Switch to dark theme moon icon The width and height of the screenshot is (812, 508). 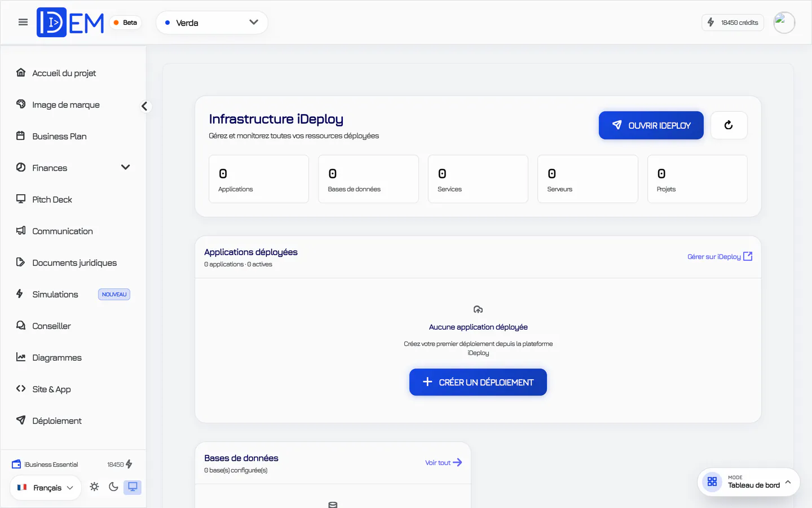(113, 487)
